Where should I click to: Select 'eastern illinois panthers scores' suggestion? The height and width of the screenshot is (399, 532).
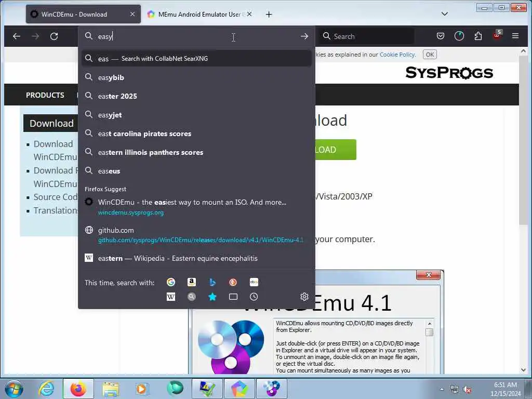point(196,152)
